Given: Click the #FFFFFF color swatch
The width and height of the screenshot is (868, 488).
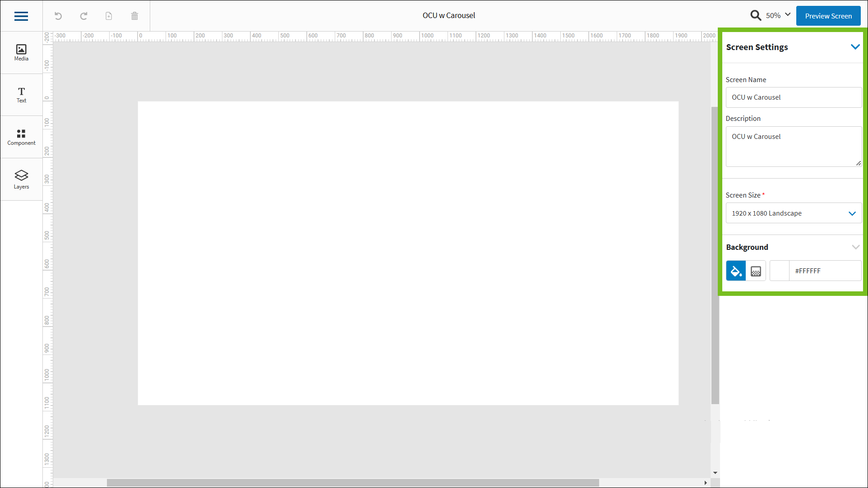Looking at the screenshot, I should pyautogui.click(x=780, y=271).
